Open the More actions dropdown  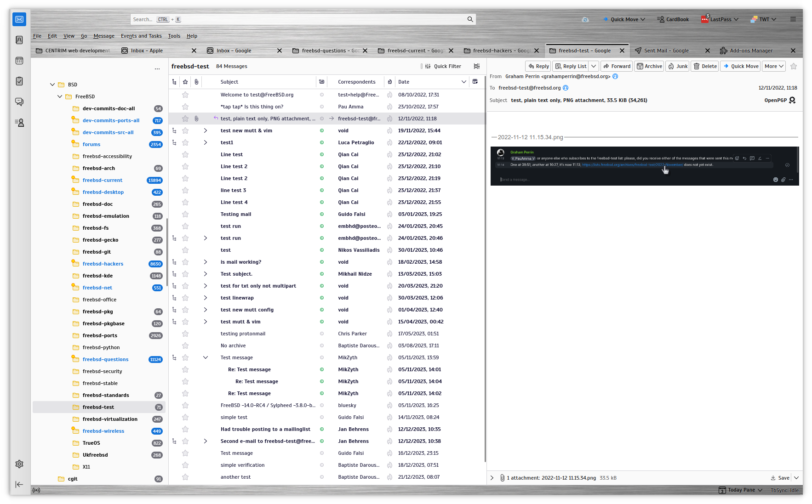tap(774, 66)
